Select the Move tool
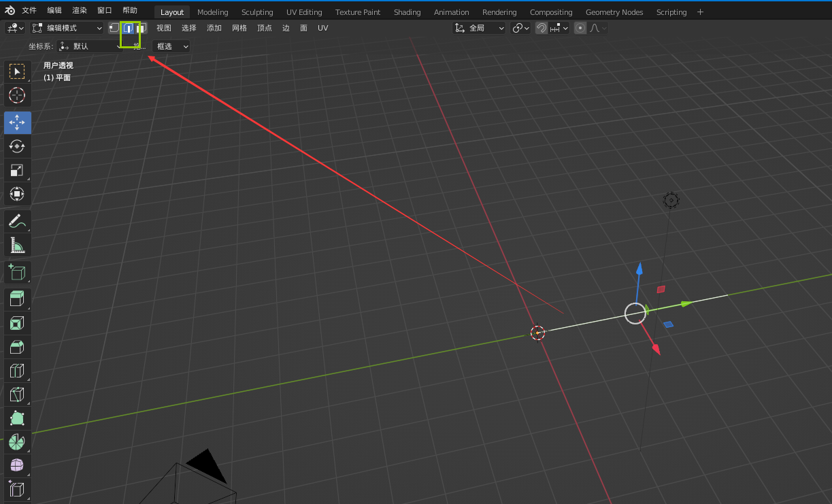The width and height of the screenshot is (832, 504). [x=17, y=122]
